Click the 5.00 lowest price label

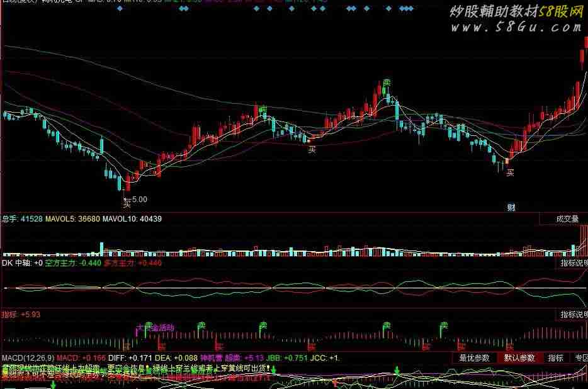click(x=140, y=200)
